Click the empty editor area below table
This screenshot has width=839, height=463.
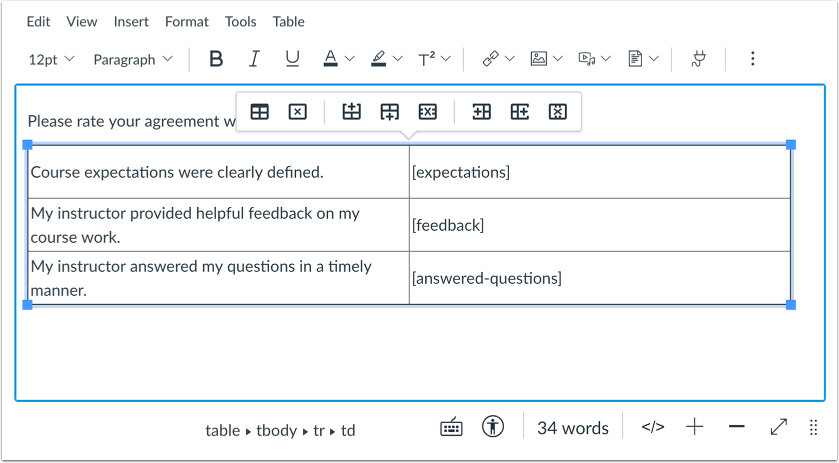[x=420, y=353]
